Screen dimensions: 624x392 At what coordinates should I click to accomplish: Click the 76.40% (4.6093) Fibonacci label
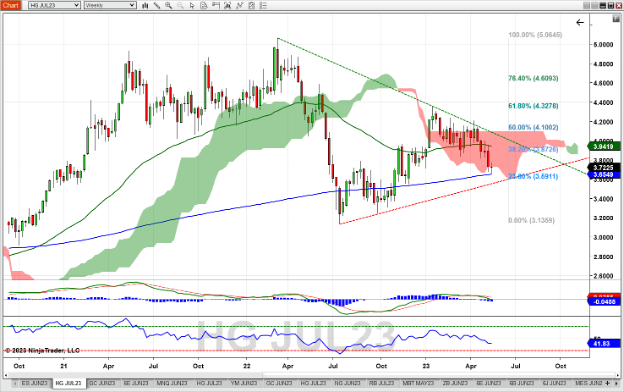tap(533, 78)
